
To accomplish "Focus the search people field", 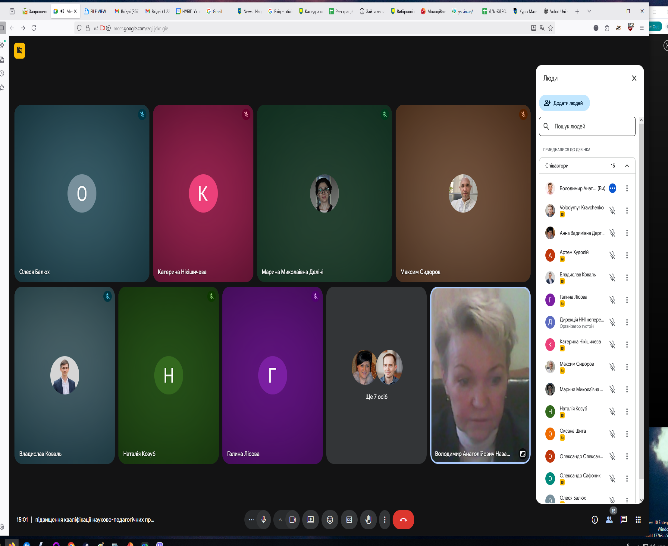I will click(587, 126).
